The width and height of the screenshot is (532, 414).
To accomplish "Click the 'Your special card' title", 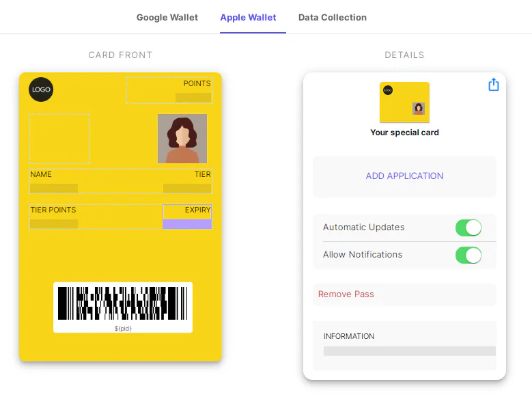I will [404, 133].
